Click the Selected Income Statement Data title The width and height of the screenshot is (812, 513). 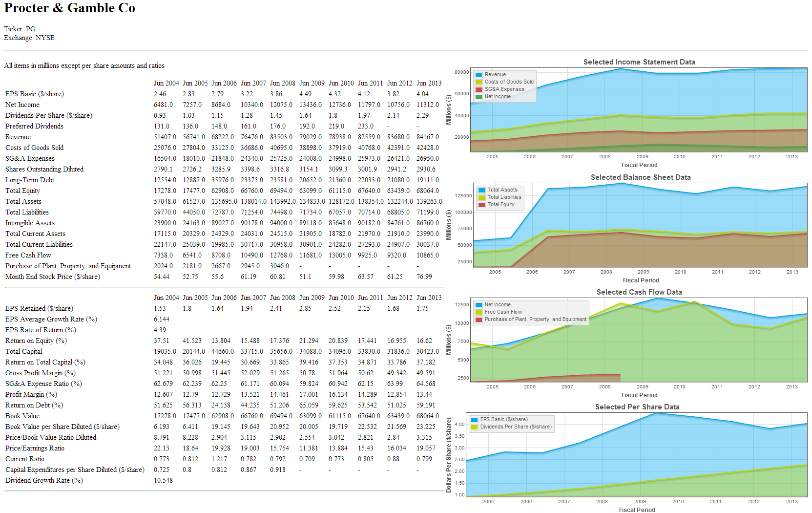pyautogui.click(x=639, y=62)
